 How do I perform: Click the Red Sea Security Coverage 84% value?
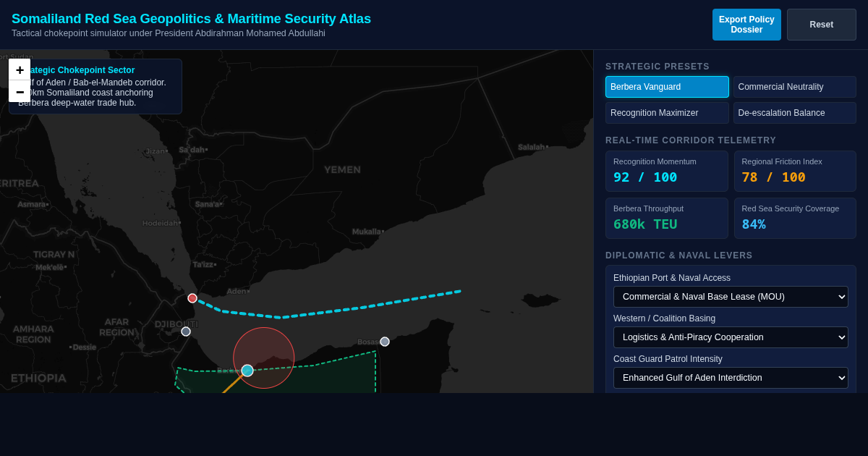754,224
